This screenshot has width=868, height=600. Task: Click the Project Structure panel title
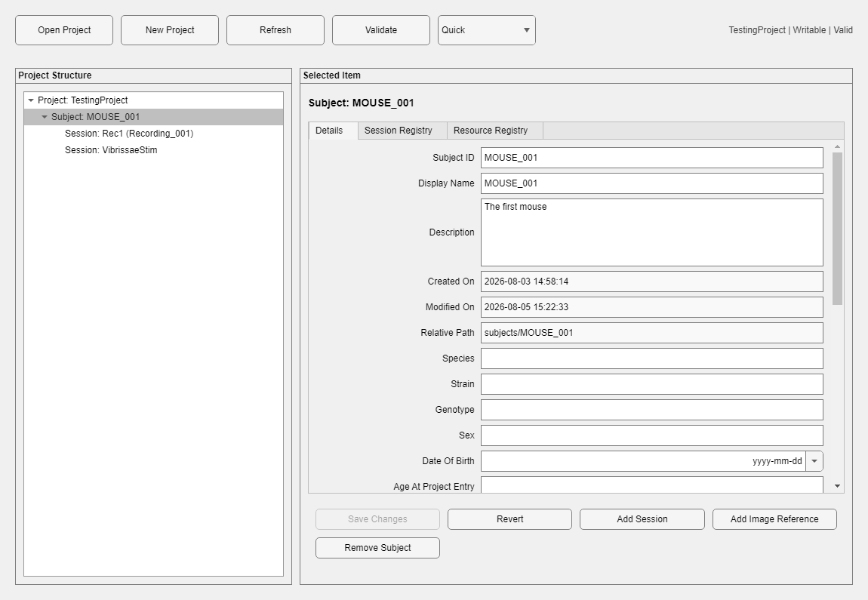click(x=55, y=75)
